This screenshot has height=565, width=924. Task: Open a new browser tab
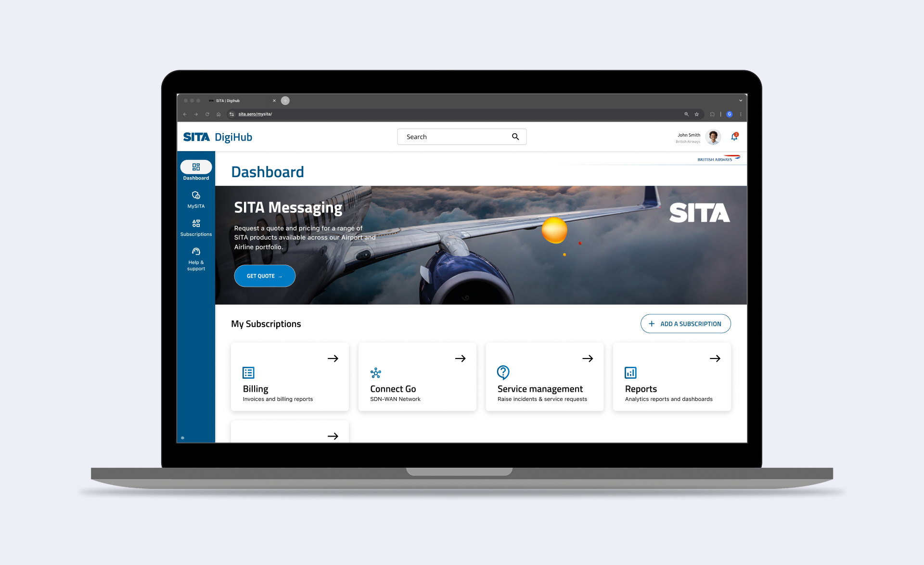tap(285, 101)
